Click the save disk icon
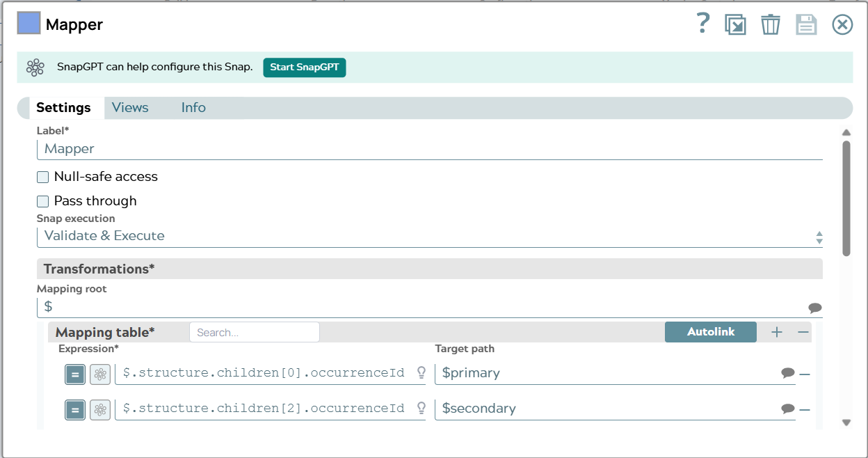Image resolution: width=868 pixels, height=458 pixels. click(x=806, y=25)
